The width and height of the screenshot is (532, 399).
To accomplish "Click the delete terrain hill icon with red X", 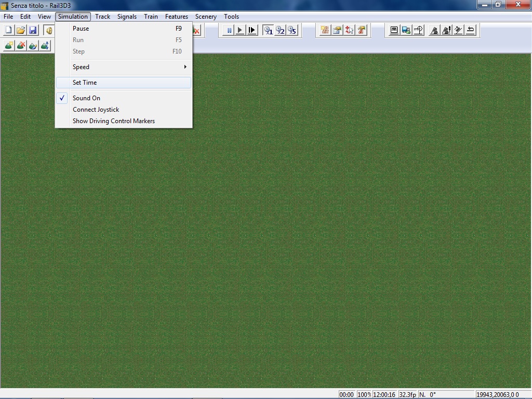I will 21,46.
